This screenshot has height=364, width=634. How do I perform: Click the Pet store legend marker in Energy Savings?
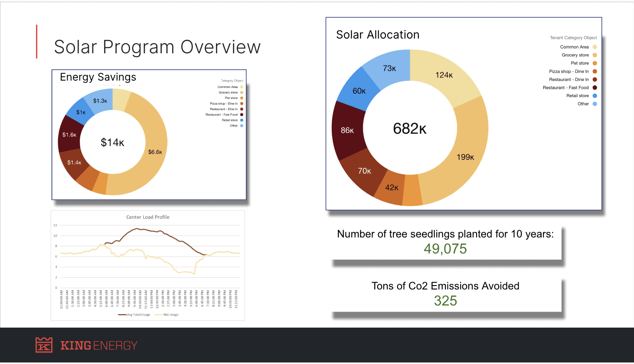coord(242,98)
